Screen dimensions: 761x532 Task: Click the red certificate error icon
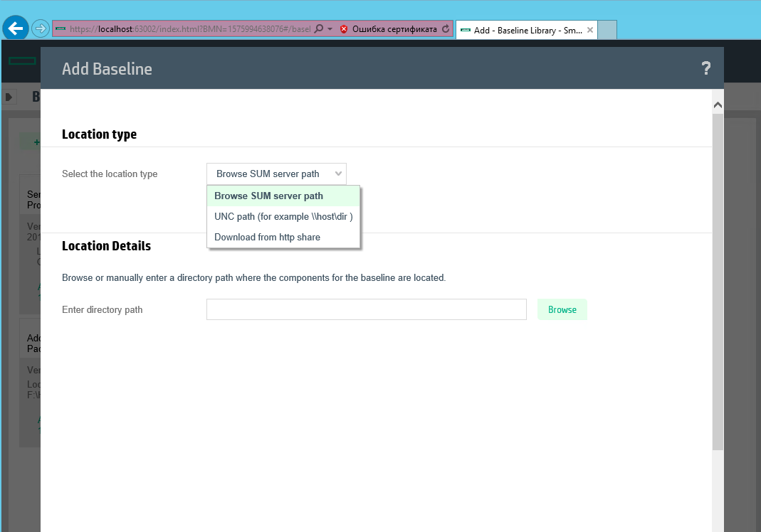pyautogui.click(x=344, y=29)
